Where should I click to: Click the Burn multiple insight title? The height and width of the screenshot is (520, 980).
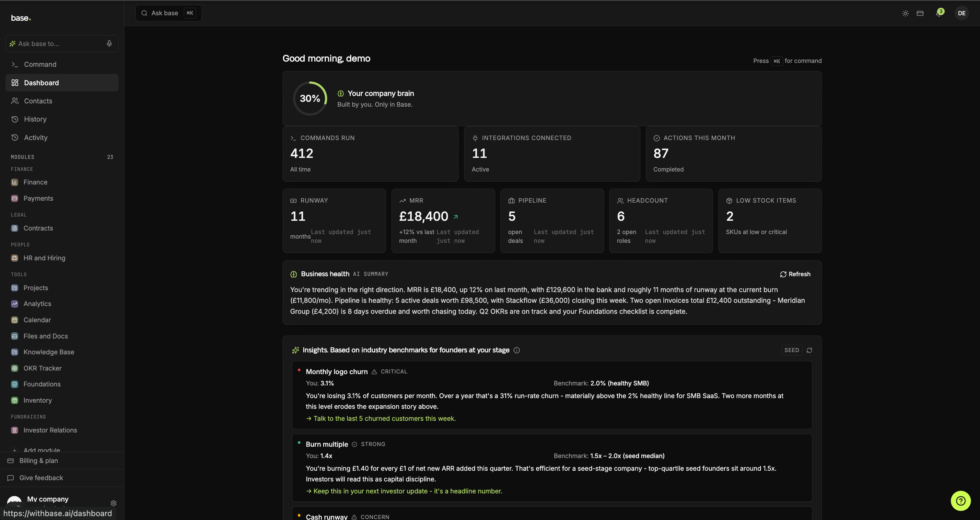click(327, 444)
